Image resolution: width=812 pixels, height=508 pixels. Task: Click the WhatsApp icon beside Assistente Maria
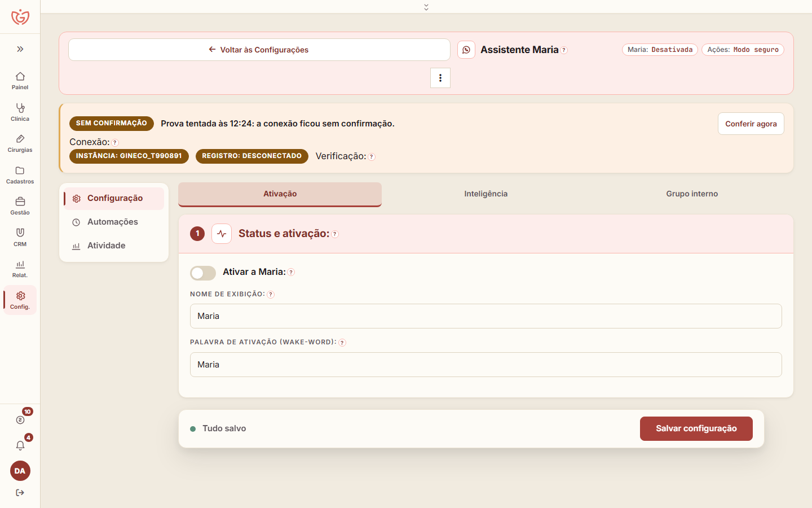[x=466, y=50]
